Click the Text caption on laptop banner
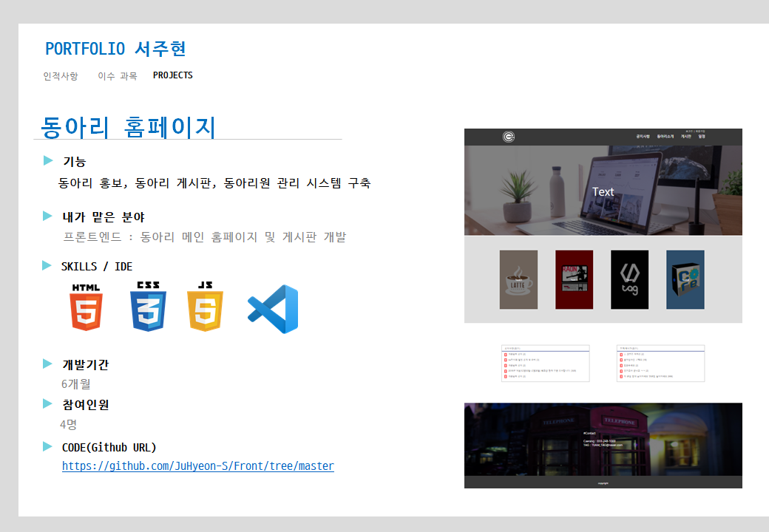 [x=603, y=192]
